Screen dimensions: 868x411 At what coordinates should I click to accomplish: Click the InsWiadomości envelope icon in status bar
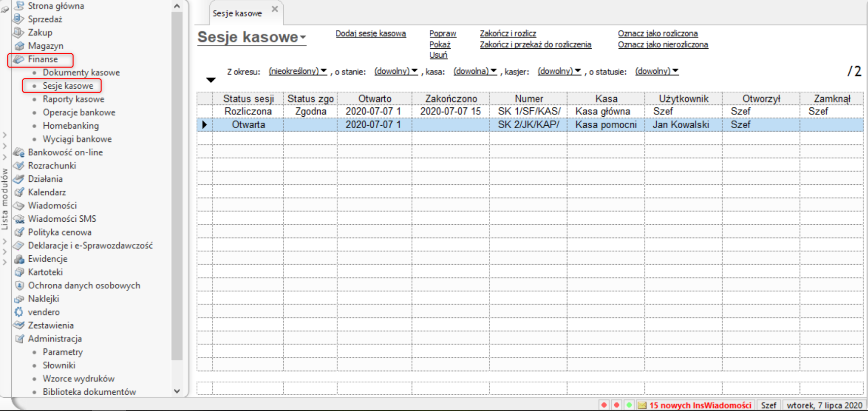point(642,405)
